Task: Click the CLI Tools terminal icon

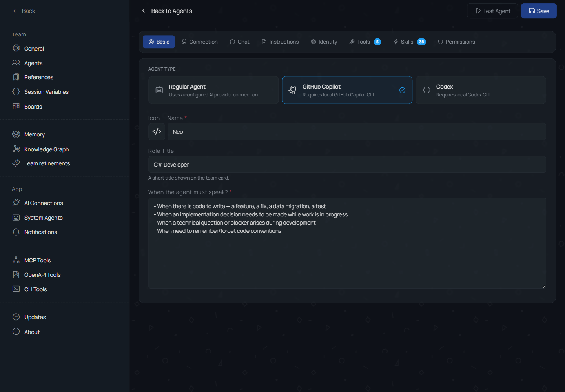Action: 16,289
